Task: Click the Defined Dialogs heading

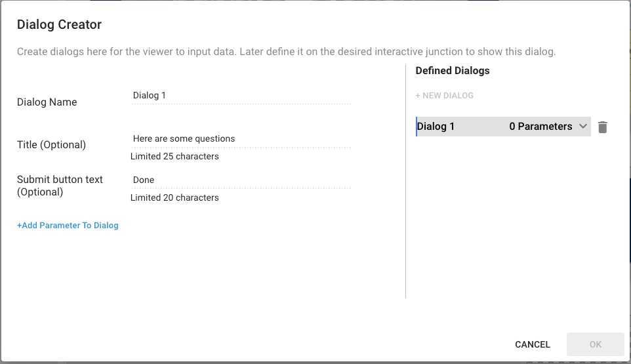Action: pyautogui.click(x=453, y=70)
